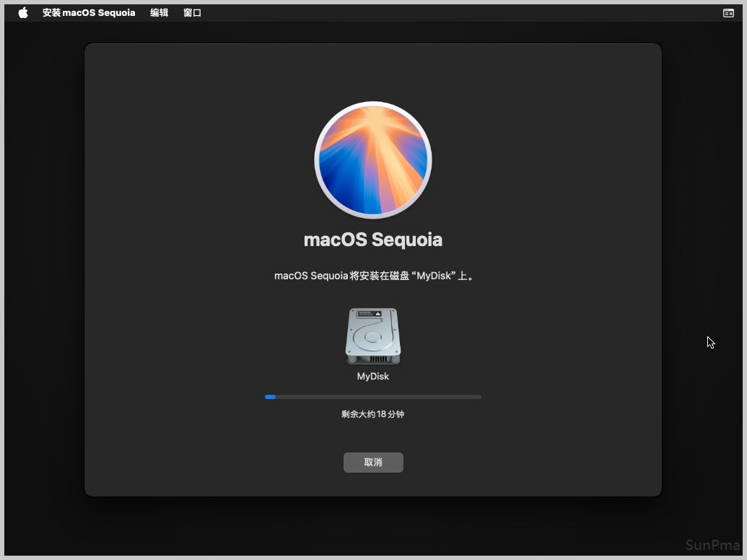Click the bold macOS Sequoia heading
The width and height of the screenshot is (747, 560).
click(373, 240)
